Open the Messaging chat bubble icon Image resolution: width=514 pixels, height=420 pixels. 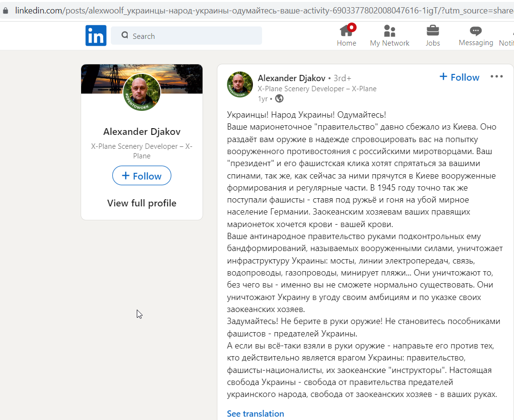[476, 31]
